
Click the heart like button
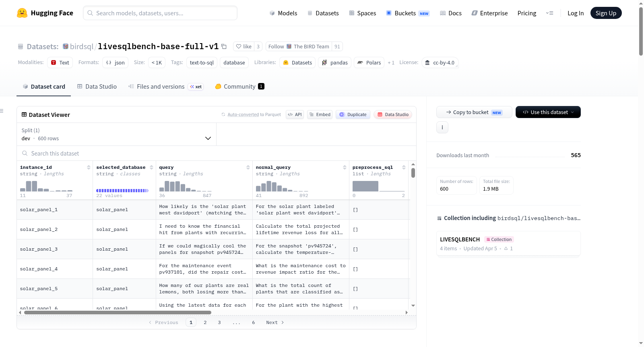[244, 46]
